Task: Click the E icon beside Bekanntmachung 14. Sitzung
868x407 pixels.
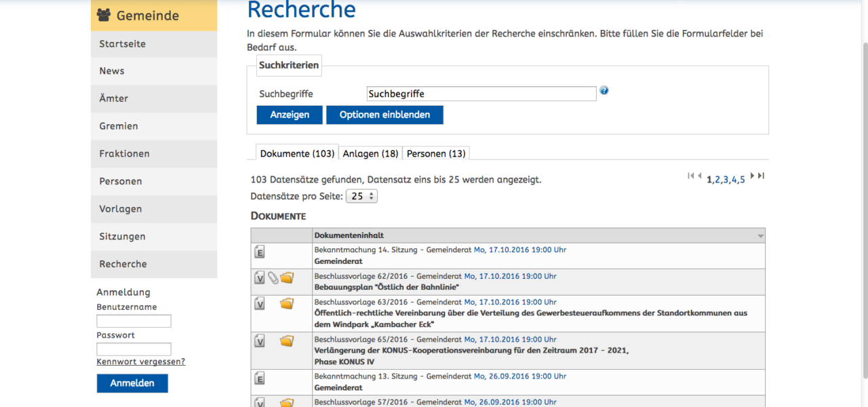Action: [x=259, y=252]
